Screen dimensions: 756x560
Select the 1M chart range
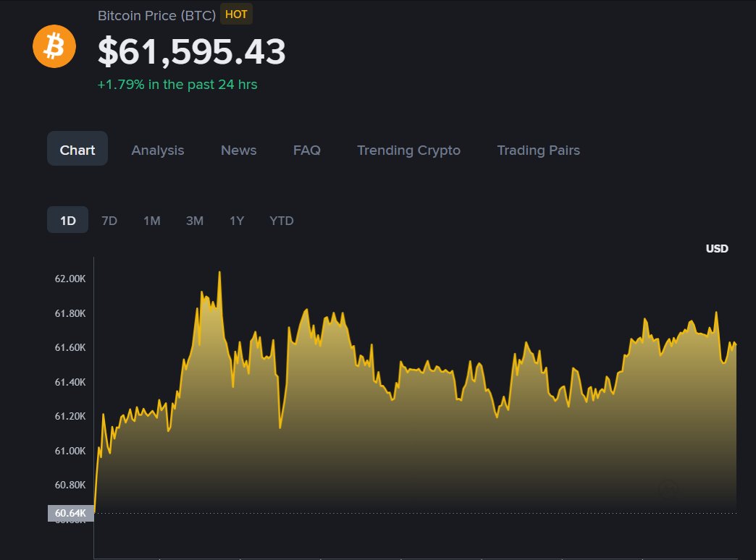click(152, 221)
